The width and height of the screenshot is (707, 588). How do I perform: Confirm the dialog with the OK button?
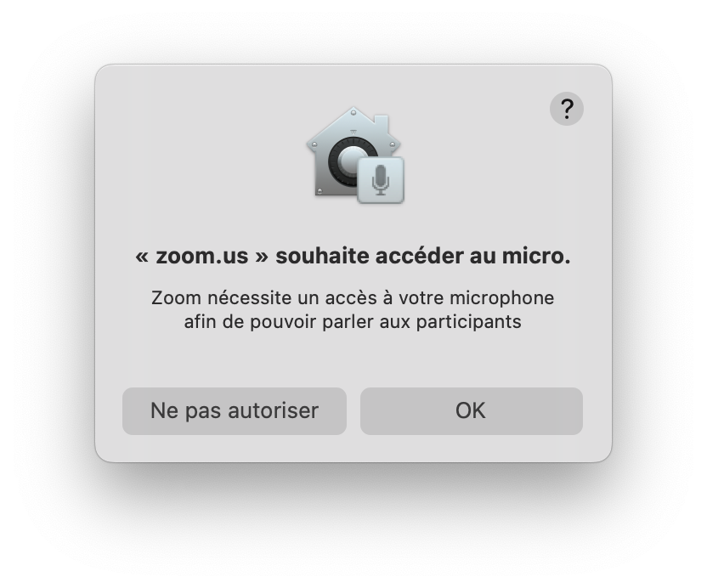click(x=471, y=410)
